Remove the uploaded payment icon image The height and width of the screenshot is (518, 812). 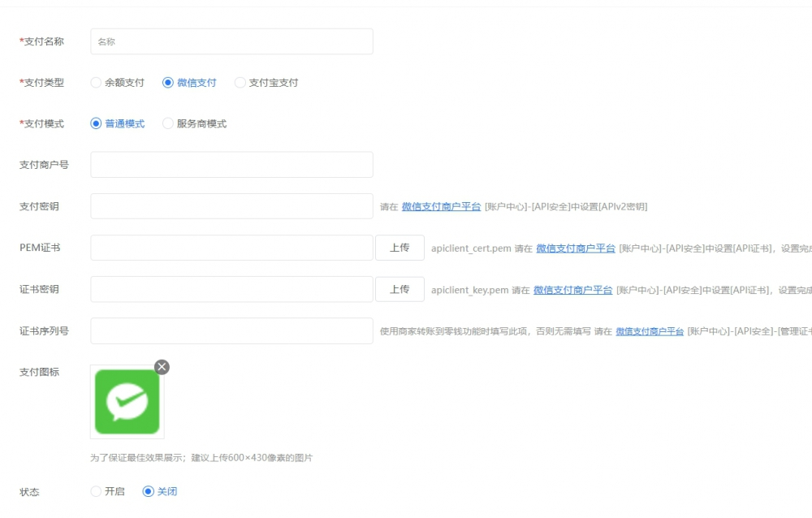(162, 367)
